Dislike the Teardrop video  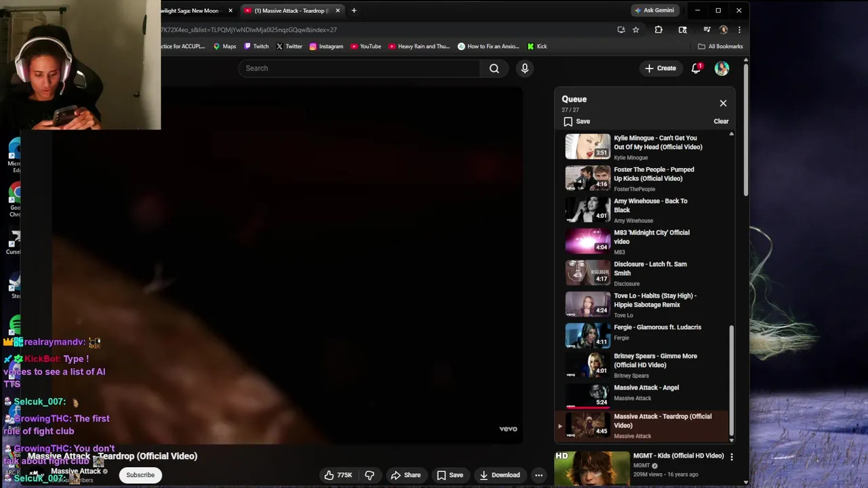pyautogui.click(x=370, y=475)
